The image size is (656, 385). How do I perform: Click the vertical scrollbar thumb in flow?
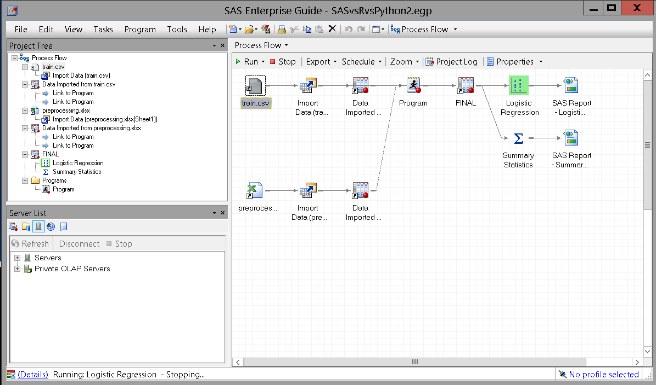[647, 145]
